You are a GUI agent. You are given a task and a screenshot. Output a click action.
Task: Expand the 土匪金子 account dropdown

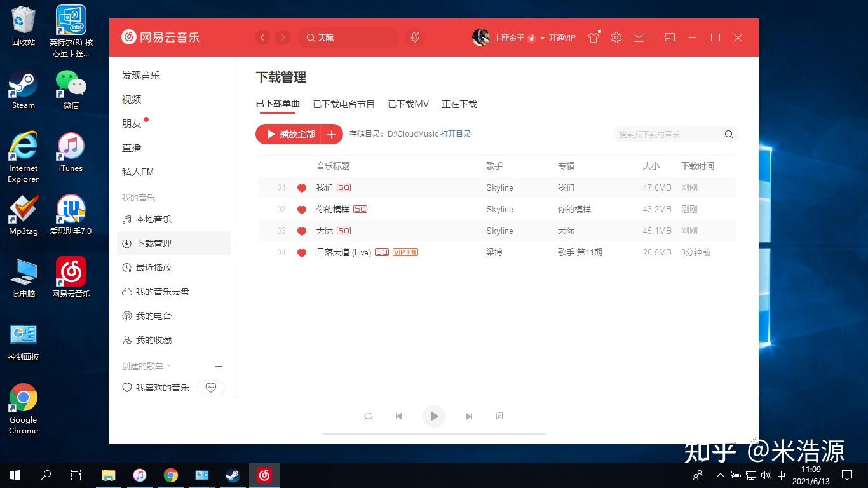pos(541,37)
